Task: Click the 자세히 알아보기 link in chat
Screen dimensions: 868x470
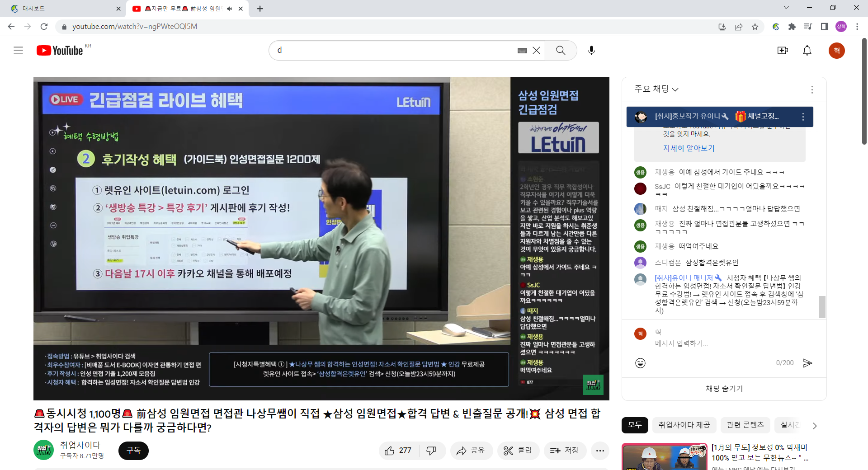Action: 689,148
